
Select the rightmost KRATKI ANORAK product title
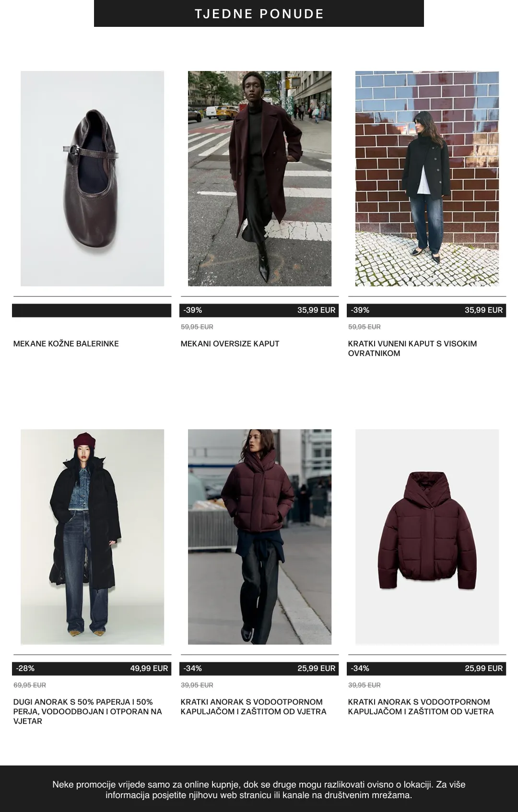421,707
